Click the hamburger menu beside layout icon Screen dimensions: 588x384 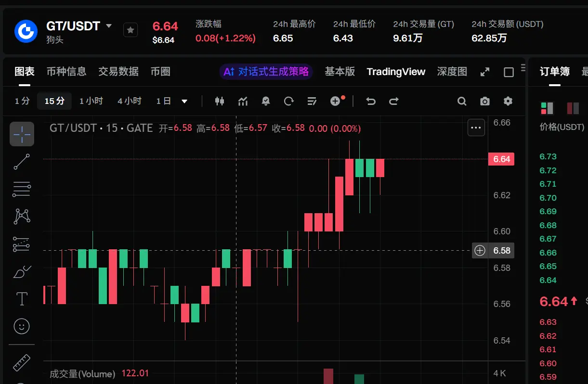pos(523,67)
